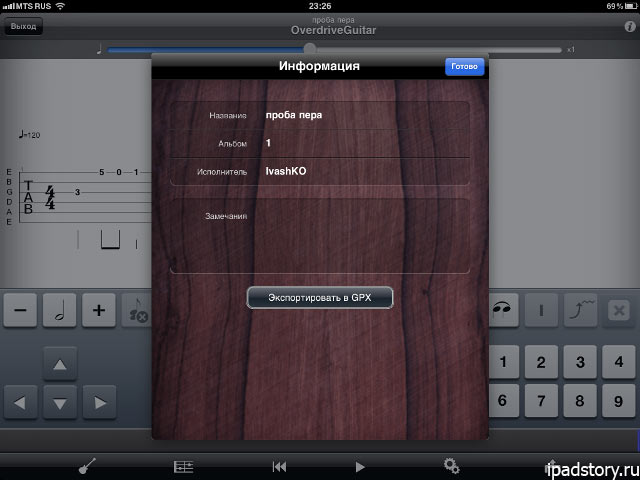
Task: Tap number key 7
Action: [541, 400]
